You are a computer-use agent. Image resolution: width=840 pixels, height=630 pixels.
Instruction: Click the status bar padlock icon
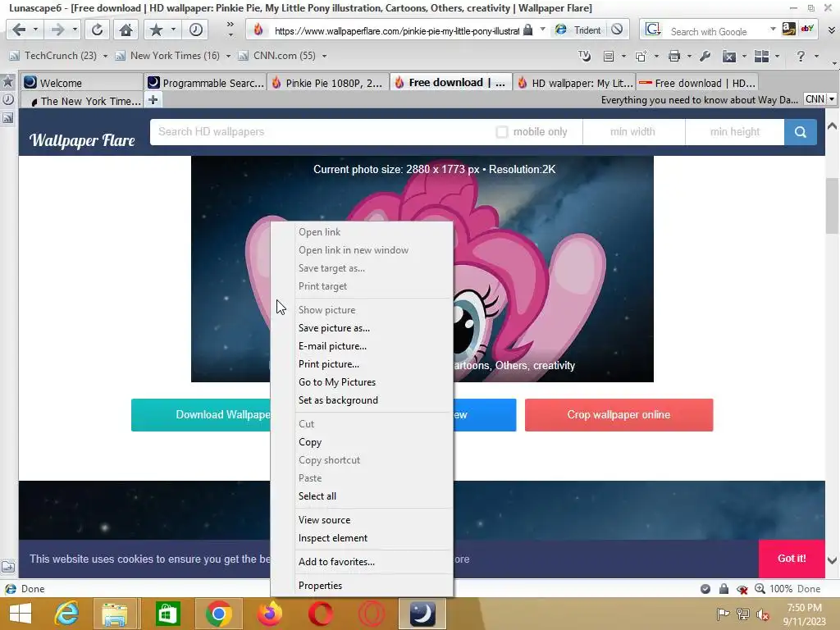tap(724, 589)
